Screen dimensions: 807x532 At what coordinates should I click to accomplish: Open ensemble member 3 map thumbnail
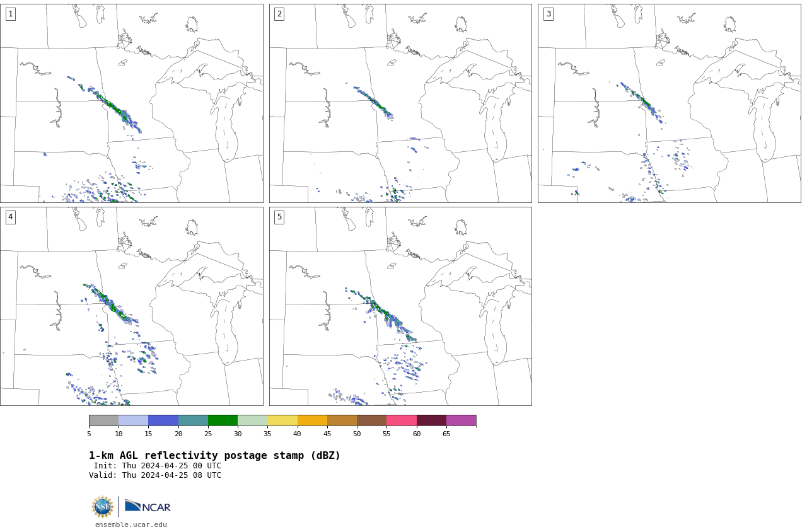coord(669,103)
